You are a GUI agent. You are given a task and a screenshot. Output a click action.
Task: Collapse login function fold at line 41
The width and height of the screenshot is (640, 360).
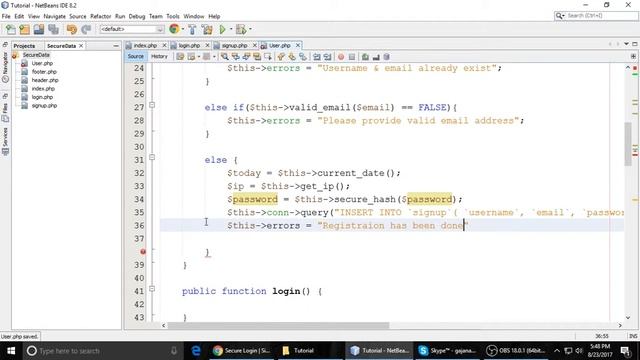152,289
